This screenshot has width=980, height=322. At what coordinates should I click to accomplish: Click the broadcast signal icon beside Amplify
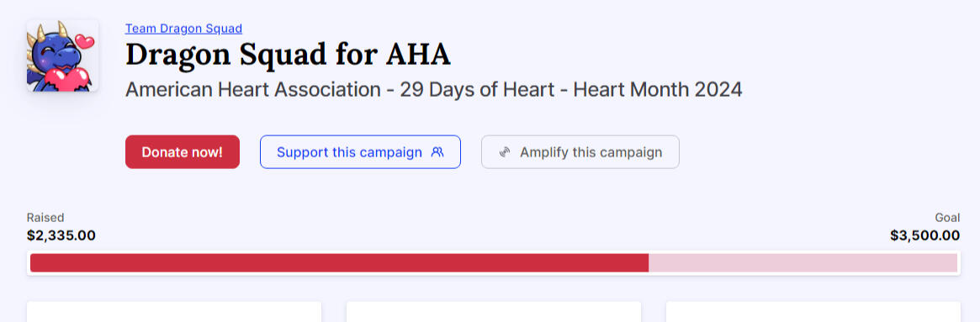coord(505,152)
